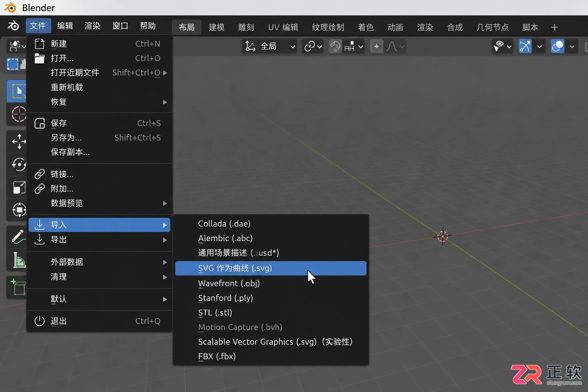This screenshot has height=392, width=588.
Task: Switch to the 纹理绘制 workspace tab
Action: tap(328, 27)
